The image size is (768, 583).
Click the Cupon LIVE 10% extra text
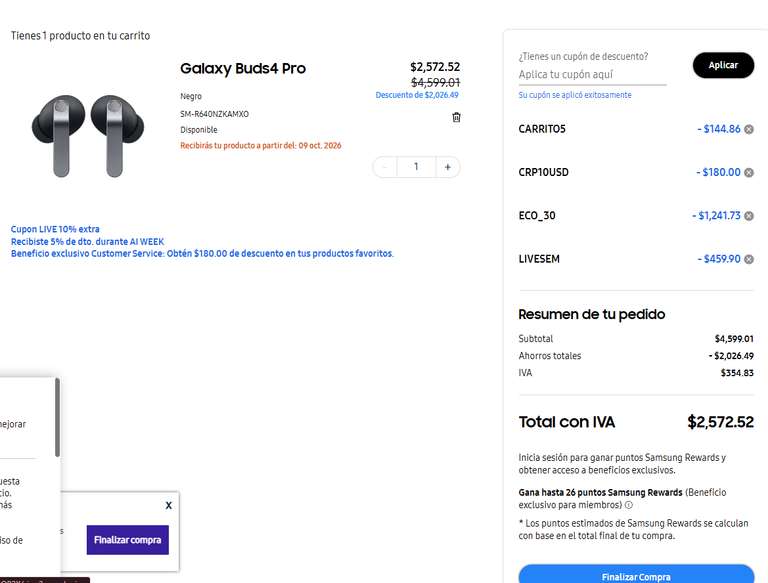click(x=55, y=229)
